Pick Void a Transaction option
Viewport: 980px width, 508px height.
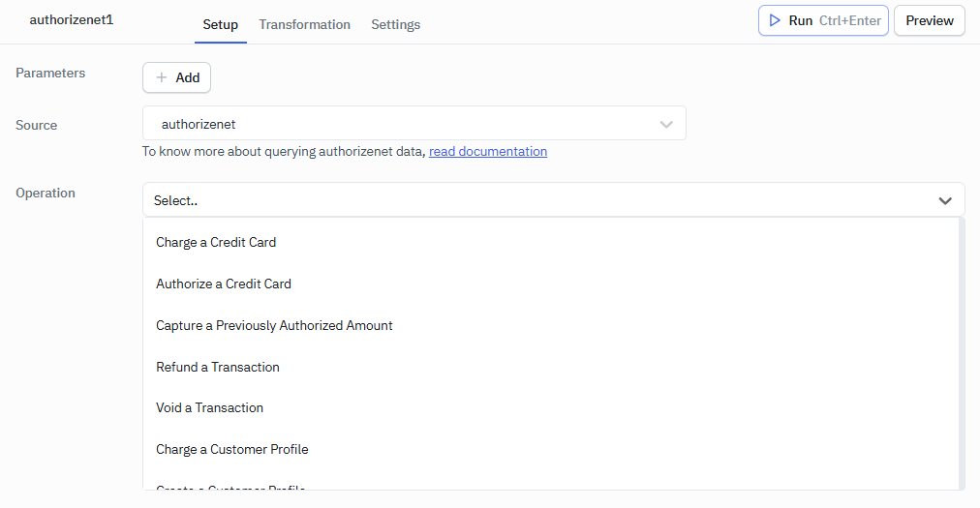coord(550,408)
